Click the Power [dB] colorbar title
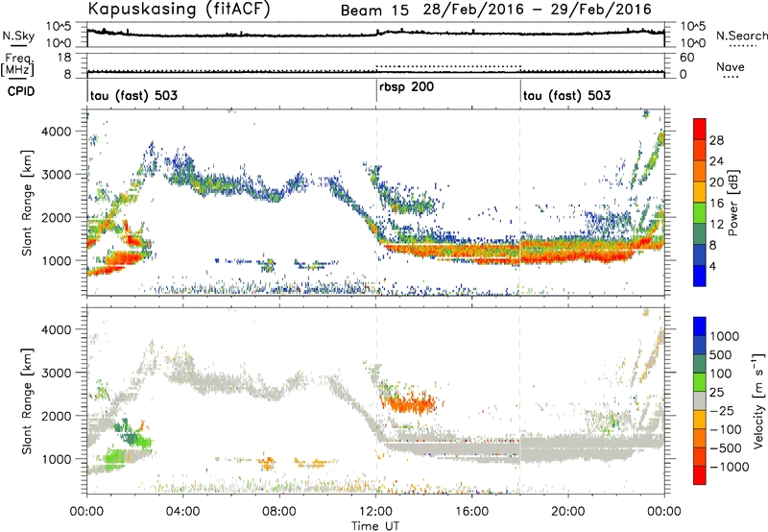 pyautogui.click(x=733, y=203)
